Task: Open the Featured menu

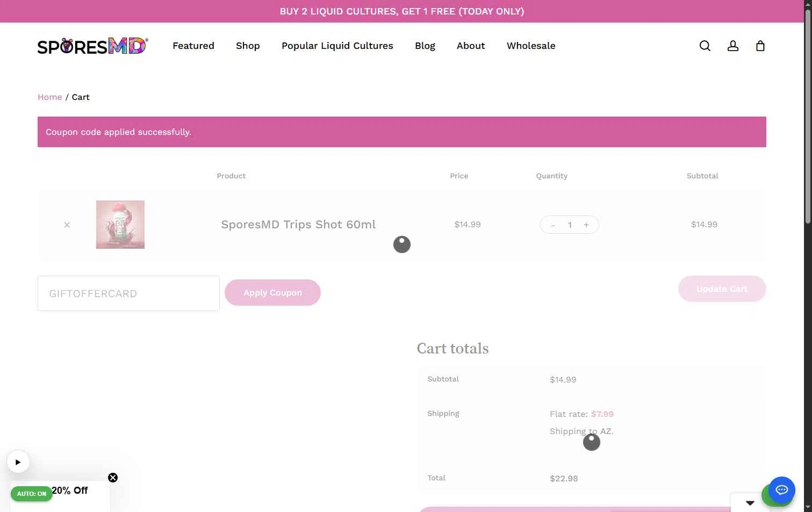Action: point(193,46)
